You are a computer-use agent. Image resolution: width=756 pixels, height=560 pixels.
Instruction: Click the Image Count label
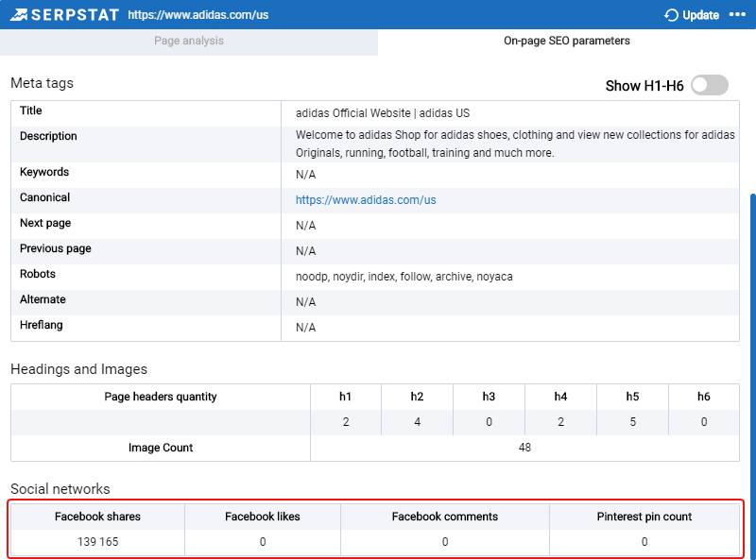click(161, 448)
